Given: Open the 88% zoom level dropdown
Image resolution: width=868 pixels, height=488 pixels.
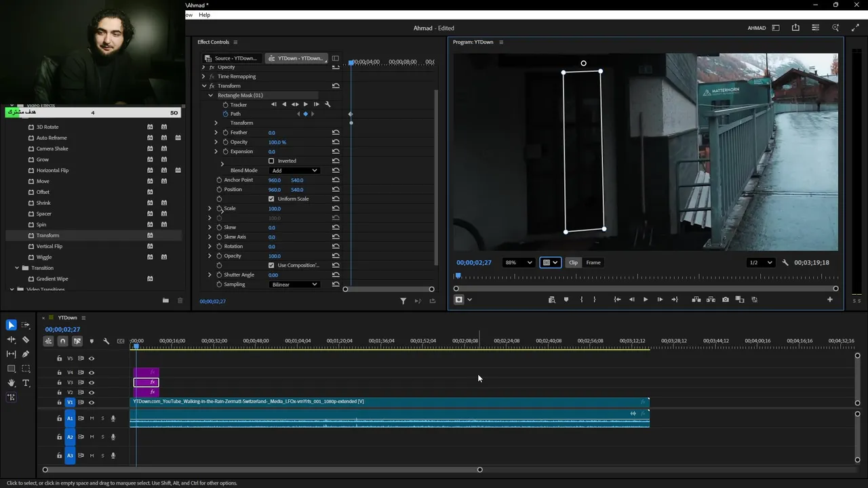Looking at the screenshot, I should click(x=518, y=262).
